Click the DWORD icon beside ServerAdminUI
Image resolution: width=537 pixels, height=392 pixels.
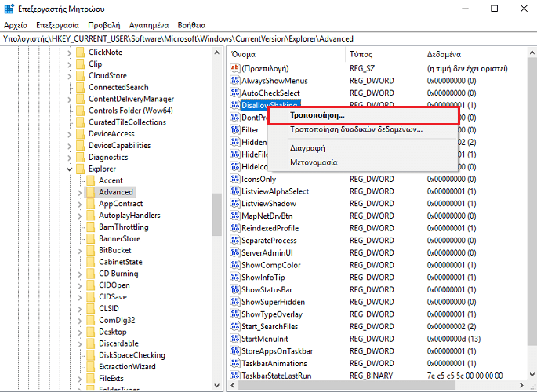pos(235,252)
